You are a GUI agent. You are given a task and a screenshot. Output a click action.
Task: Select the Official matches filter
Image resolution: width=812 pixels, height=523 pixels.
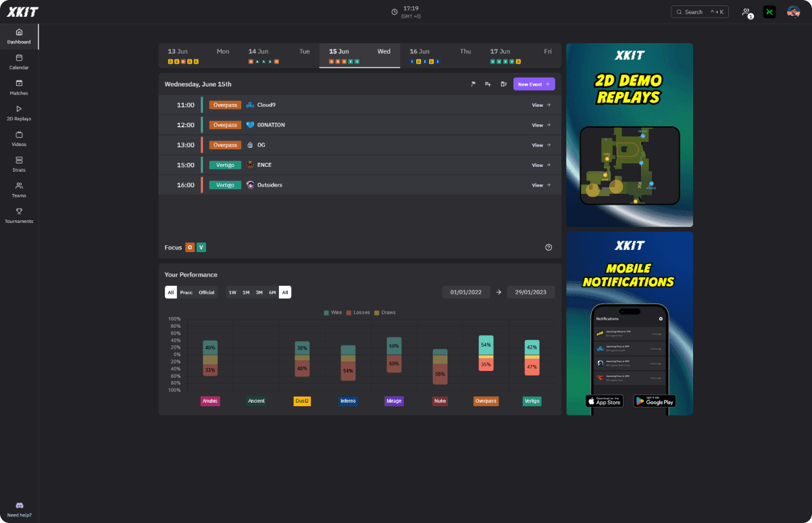click(x=206, y=292)
